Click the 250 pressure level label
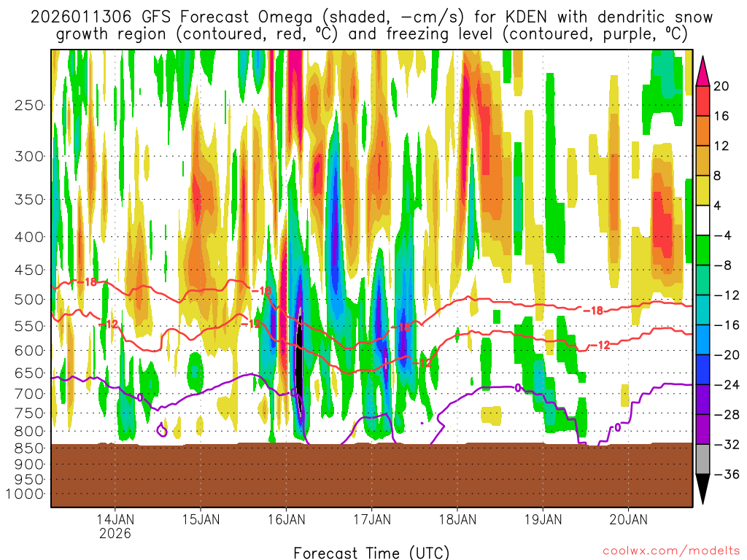This screenshot has height=560, width=747. click(29, 105)
